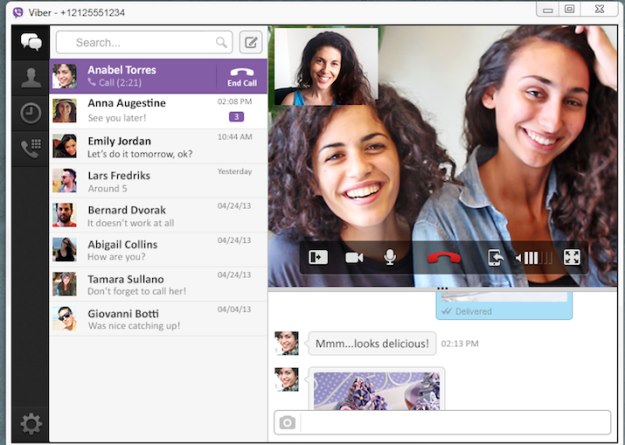This screenshot has height=445, width=625.
Task: Open the dial pad tab
Action: 31,149
